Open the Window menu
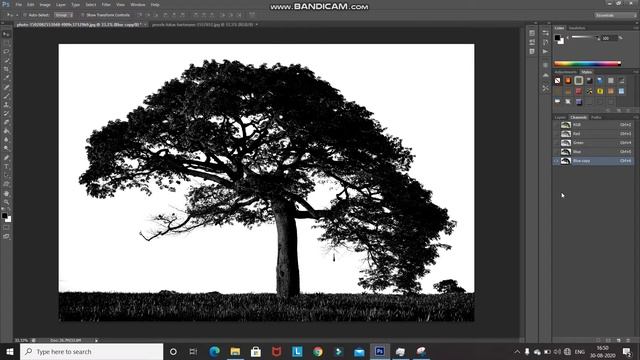The height and width of the screenshot is (360, 640). 138,5
